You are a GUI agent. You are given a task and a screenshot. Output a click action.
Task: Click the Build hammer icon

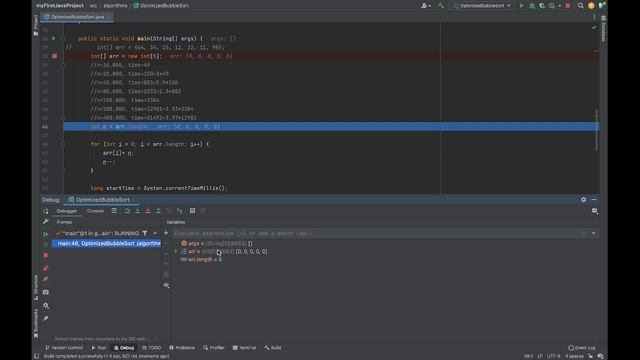click(x=440, y=6)
